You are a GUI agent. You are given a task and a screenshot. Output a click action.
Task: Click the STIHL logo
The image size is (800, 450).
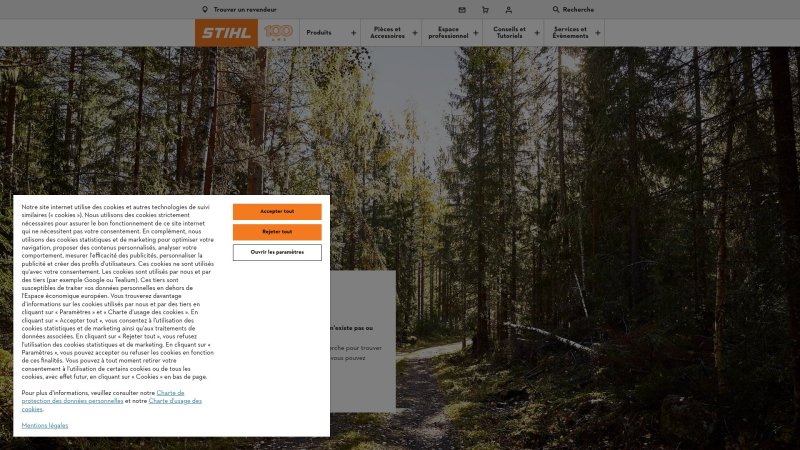coord(227,33)
